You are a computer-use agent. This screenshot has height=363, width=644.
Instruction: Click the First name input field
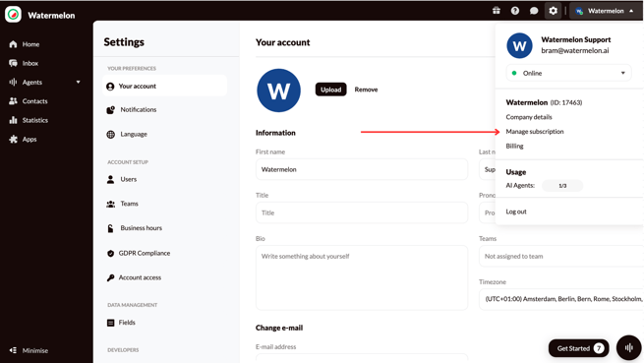362,169
